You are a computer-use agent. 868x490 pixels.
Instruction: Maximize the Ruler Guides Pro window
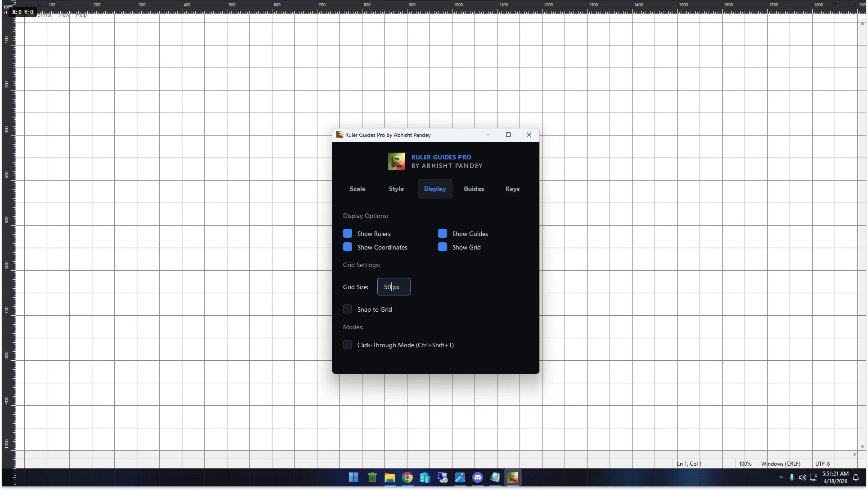click(x=508, y=135)
